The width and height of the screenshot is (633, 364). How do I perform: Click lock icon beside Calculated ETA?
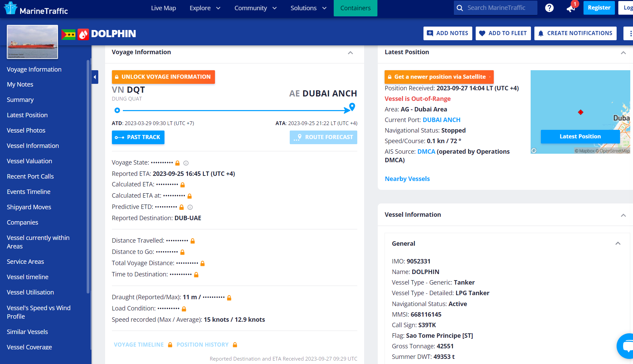[183, 185]
